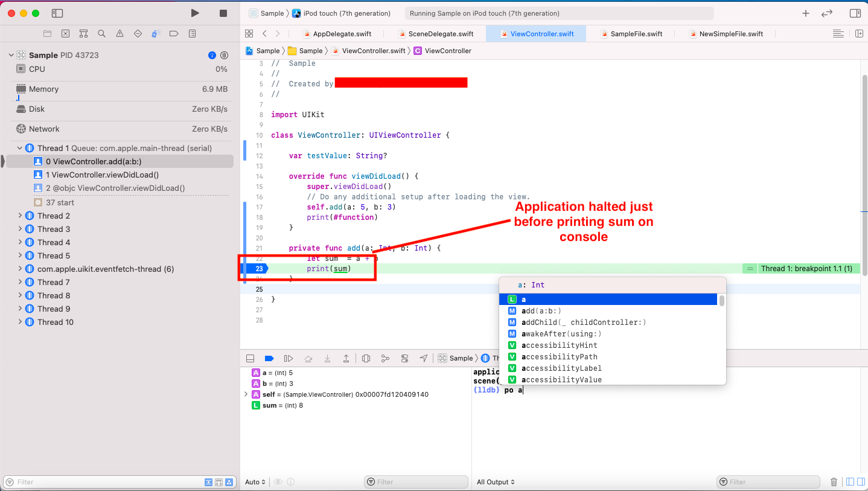The width and height of the screenshot is (868, 491).
Task: Pause process via debug gauge button
Action: pos(224,55)
